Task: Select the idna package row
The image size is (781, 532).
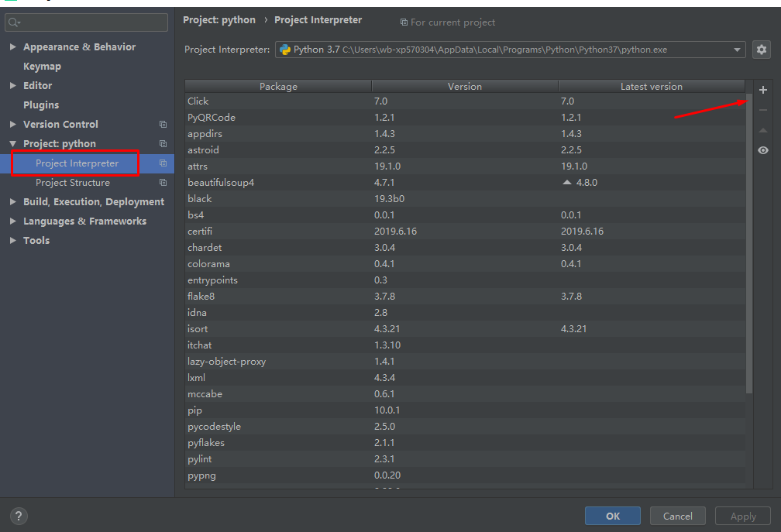Action: click(465, 313)
